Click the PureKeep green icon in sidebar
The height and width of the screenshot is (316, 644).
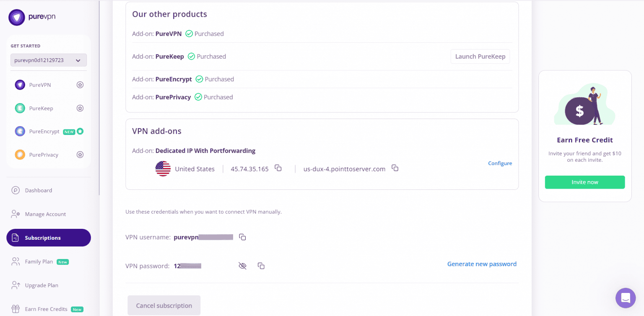click(x=20, y=108)
